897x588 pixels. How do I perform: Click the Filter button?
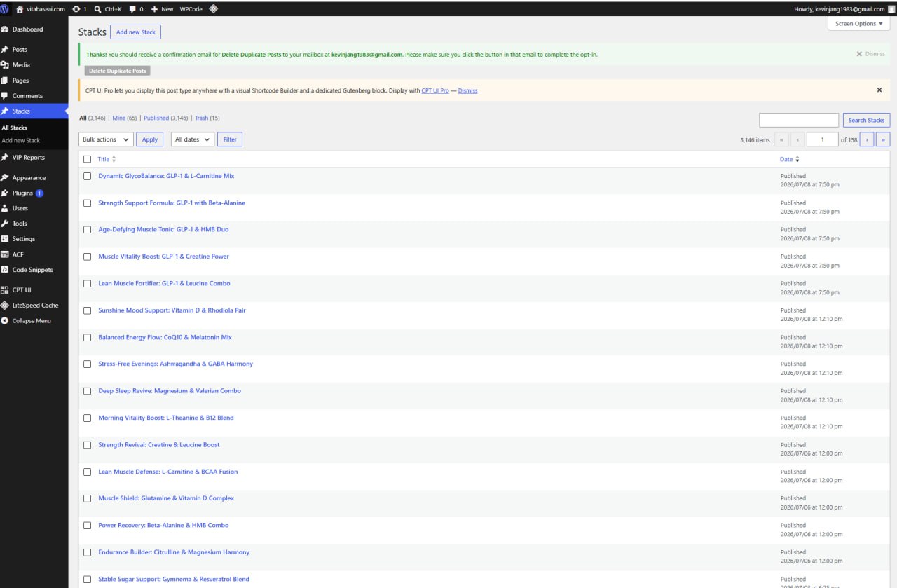tap(230, 139)
